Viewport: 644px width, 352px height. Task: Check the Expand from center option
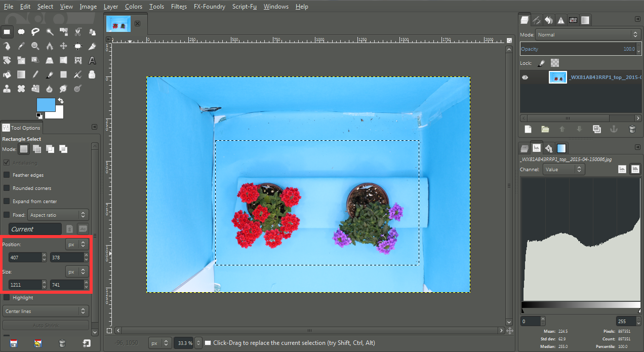click(x=7, y=201)
